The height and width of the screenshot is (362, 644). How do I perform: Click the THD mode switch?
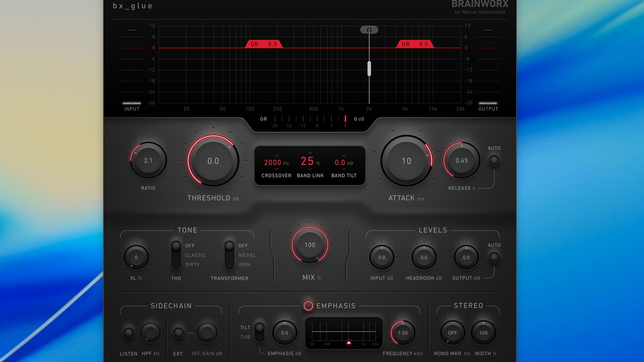[x=176, y=255]
